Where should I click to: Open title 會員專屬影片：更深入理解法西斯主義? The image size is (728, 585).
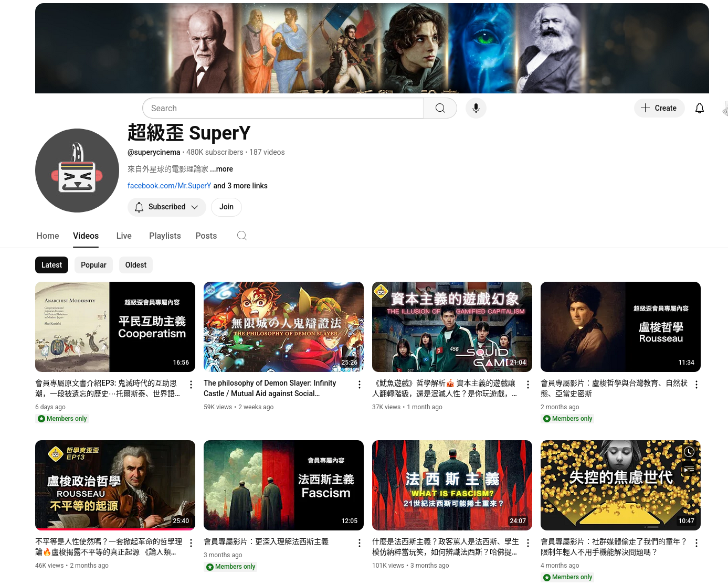click(266, 541)
